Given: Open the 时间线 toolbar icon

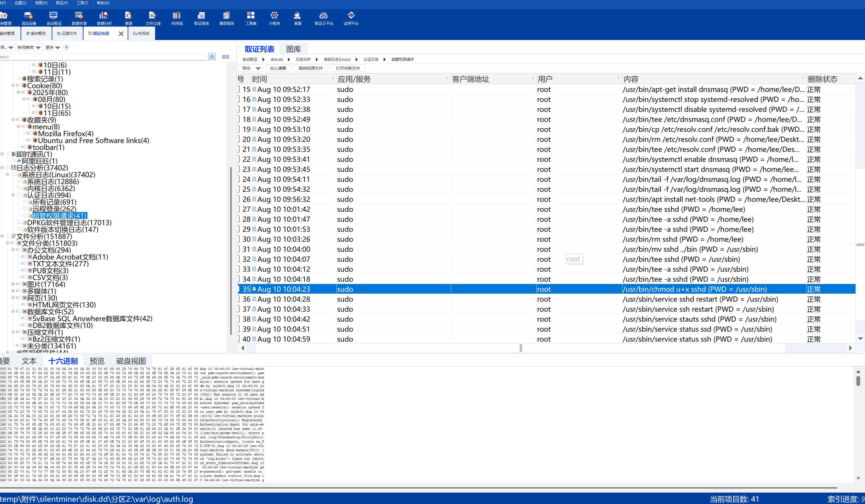Looking at the screenshot, I should 177,18.
